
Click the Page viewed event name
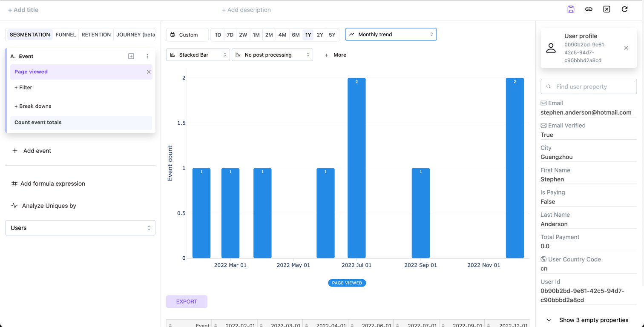click(x=31, y=72)
